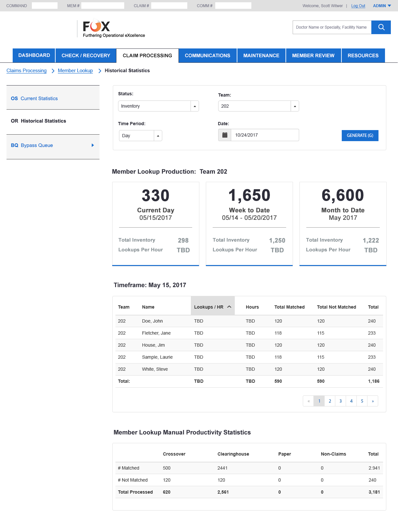Go to next page in pagination
This screenshot has height=532, width=398.
373,401
